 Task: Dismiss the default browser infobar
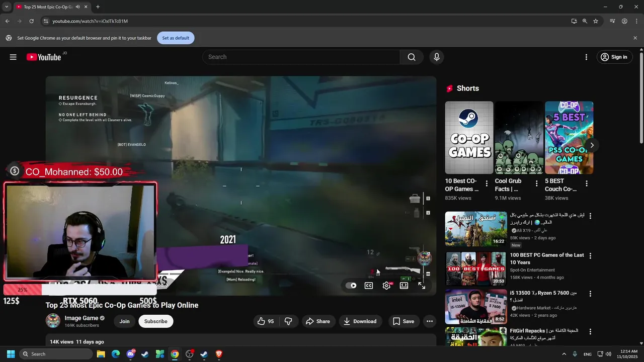(x=635, y=38)
